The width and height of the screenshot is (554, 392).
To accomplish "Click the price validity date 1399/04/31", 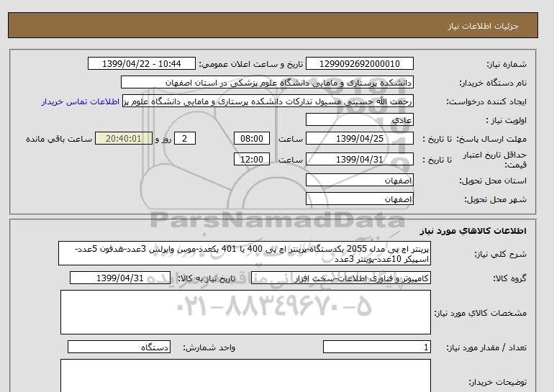I will click(359, 159).
